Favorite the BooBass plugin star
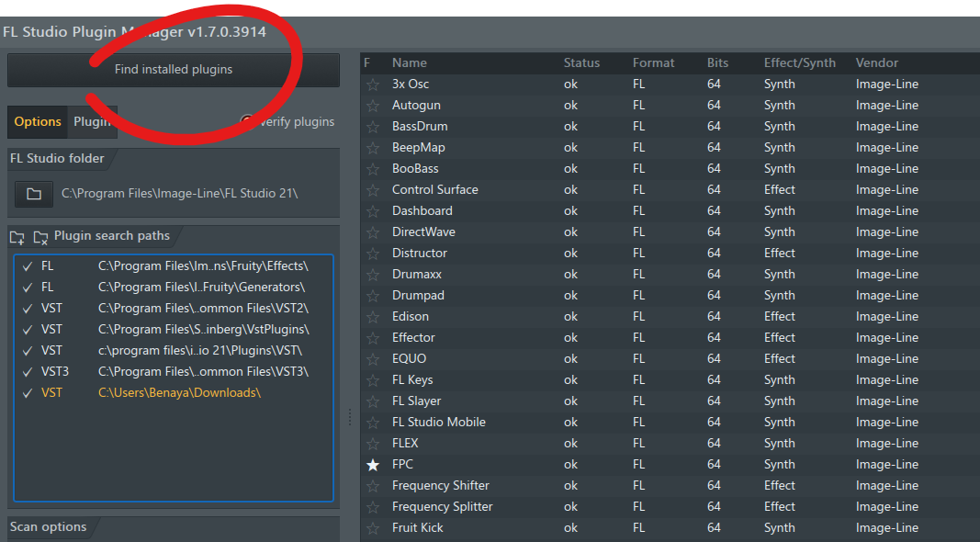The height and width of the screenshot is (542, 980). [373, 169]
